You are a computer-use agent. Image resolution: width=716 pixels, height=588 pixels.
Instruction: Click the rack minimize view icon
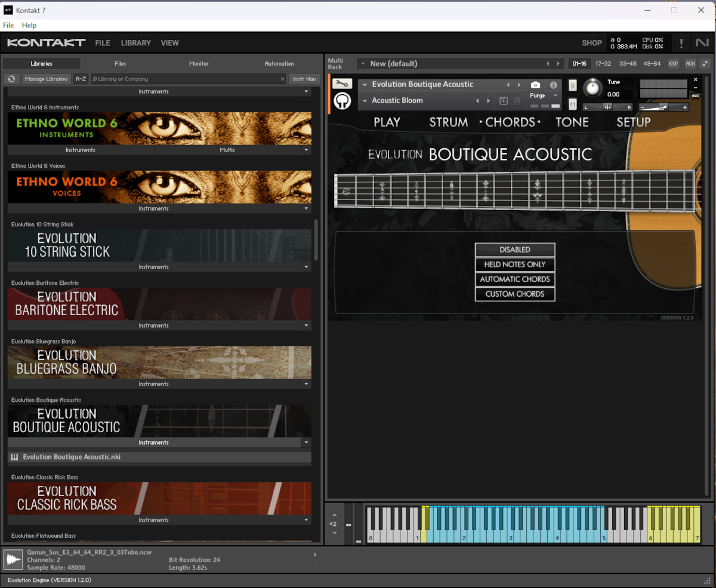(705, 63)
